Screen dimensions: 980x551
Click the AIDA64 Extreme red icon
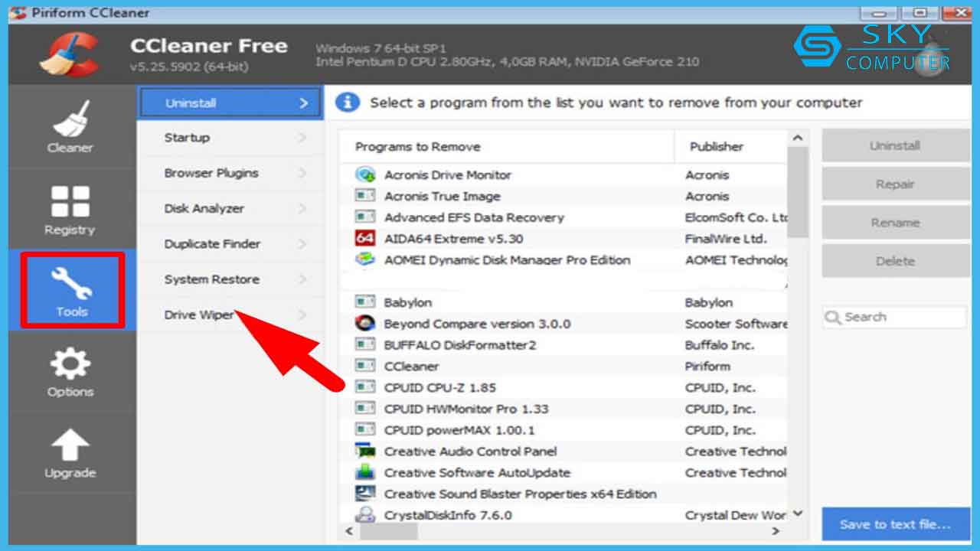pos(365,238)
